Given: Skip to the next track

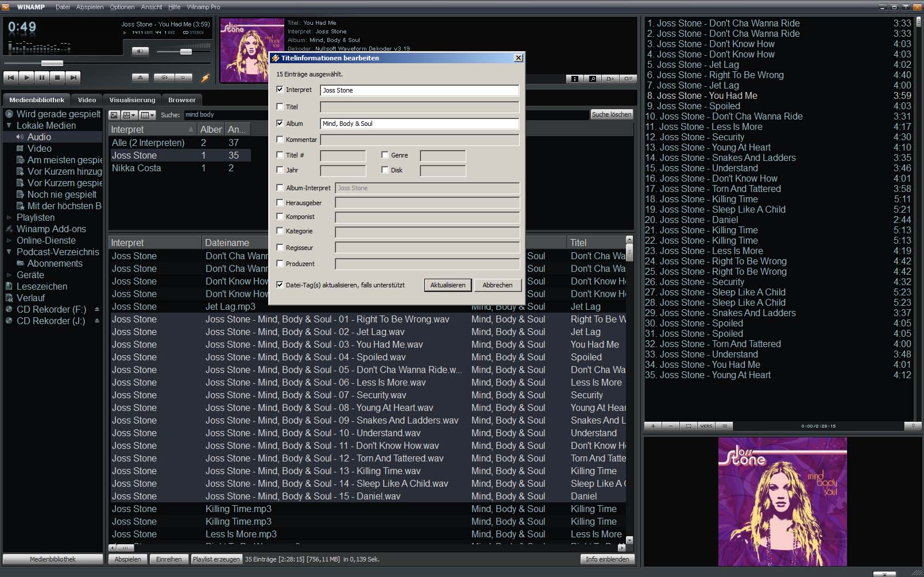Looking at the screenshot, I should tap(72, 77).
